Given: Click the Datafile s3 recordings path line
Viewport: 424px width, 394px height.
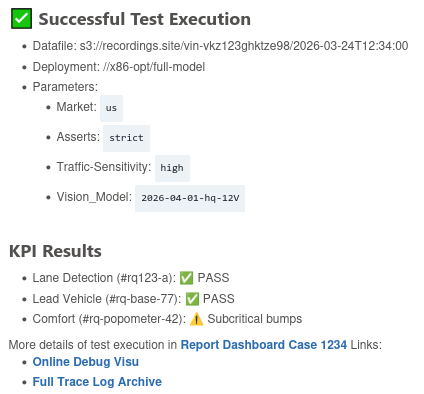Looking at the screenshot, I should (220, 46).
